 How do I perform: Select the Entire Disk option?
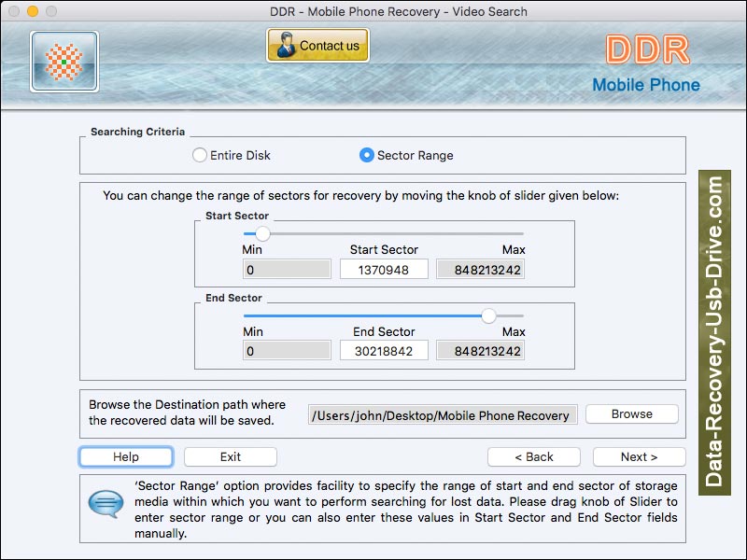(199, 156)
